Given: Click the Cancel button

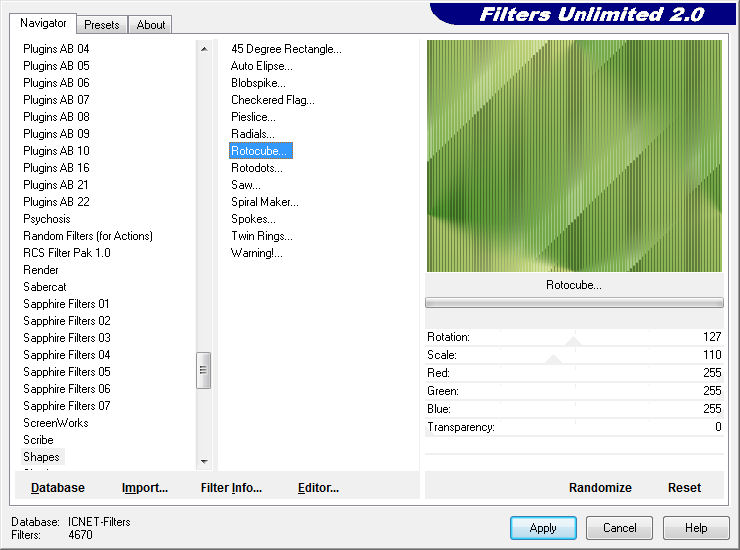Looking at the screenshot, I should 619,528.
